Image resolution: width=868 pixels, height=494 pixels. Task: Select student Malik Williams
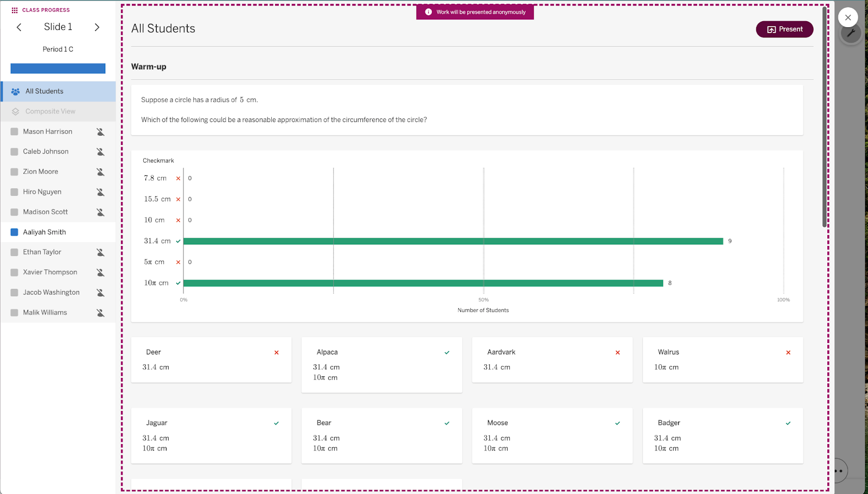(x=58, y=313)
